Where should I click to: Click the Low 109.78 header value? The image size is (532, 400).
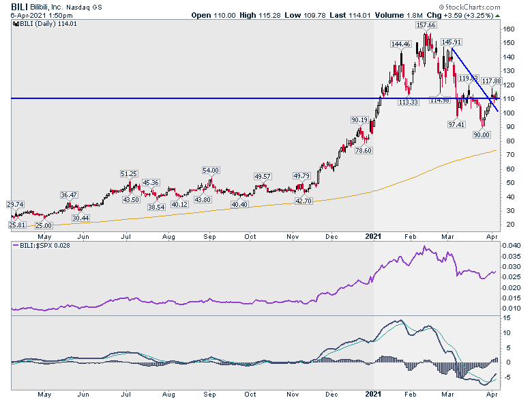coord(306,15)
